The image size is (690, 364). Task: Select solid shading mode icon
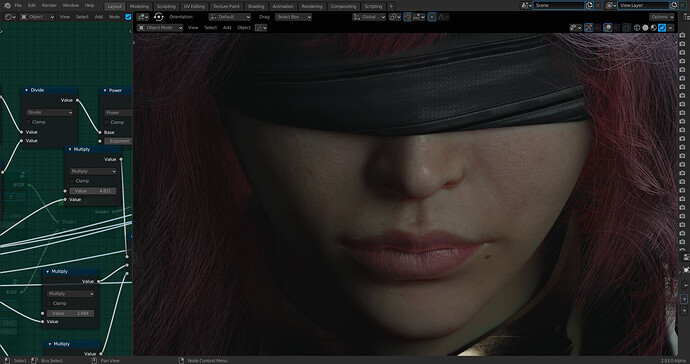[x=646, y=27]
